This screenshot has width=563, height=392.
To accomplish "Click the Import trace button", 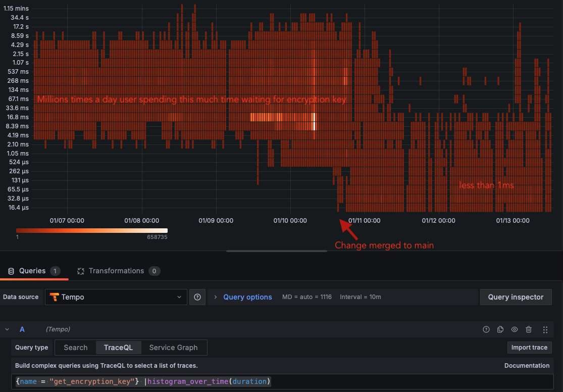I will (529, 348).
